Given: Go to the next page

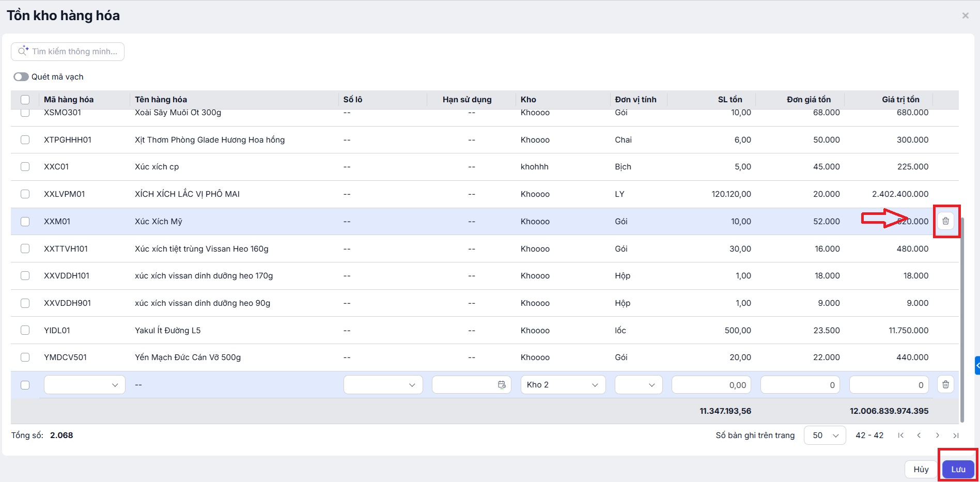Looking at the screenshot, I should click(938, 436).
